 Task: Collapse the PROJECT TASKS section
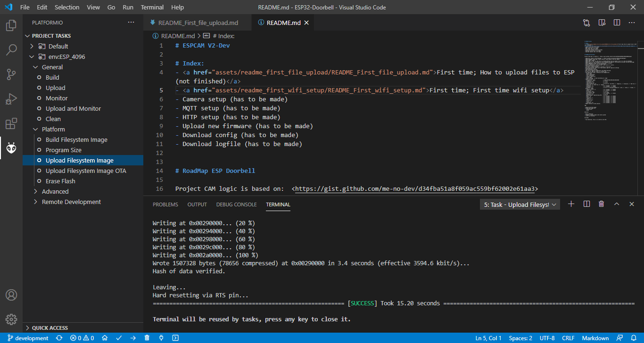[x=51, y=36]
